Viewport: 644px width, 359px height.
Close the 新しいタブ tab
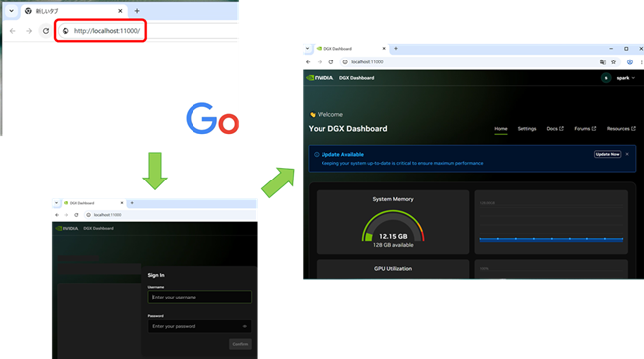coord(120,11)
